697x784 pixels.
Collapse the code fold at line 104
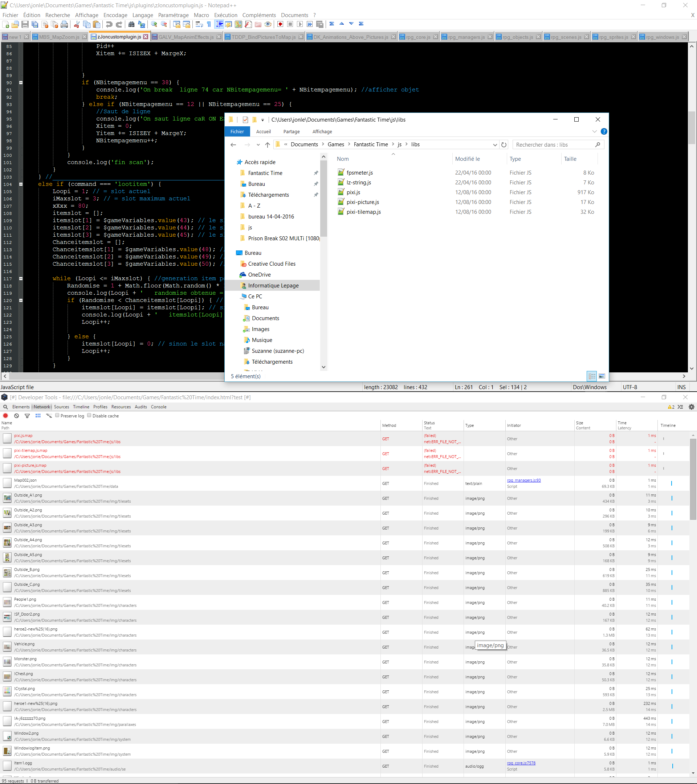tap(21, 184)
